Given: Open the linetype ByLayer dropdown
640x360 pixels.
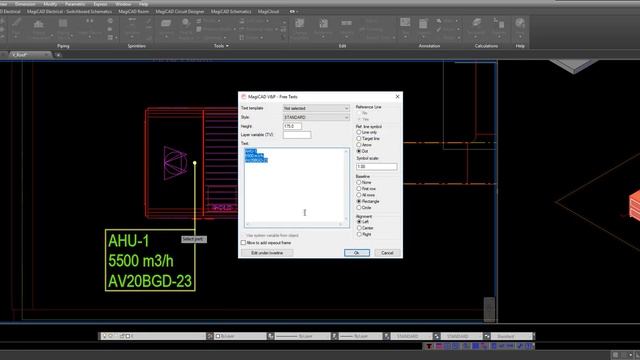Looking at the screenshot, I should pyautogui.click(x=302, y=336).
